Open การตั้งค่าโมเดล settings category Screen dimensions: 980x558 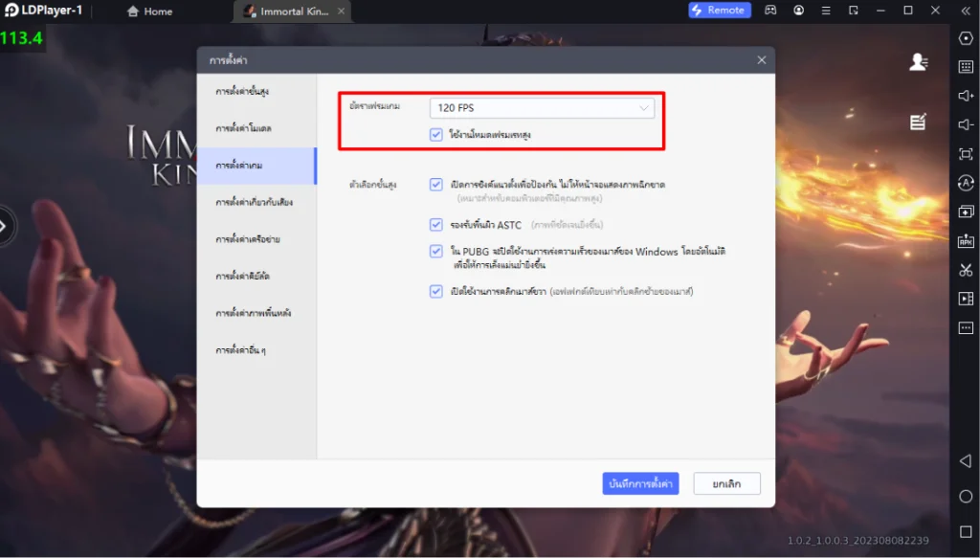point(256,128)
